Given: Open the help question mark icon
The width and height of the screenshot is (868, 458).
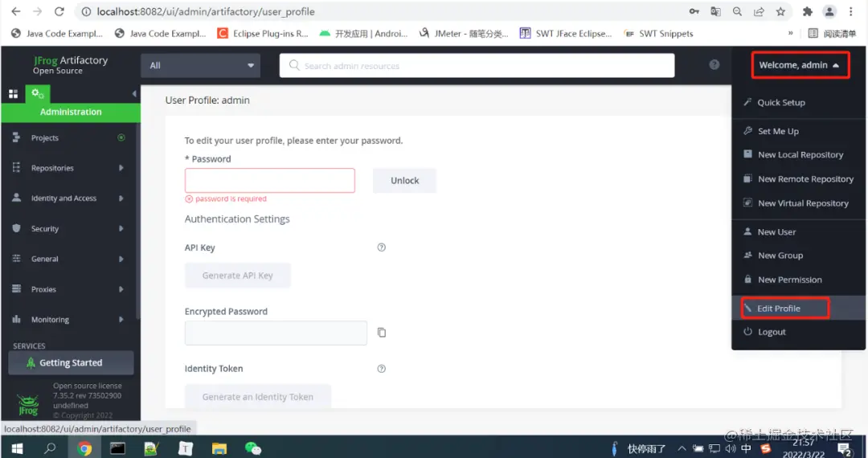Looking at the screenshot, I should pyautogui.click(x=714, y=65).
